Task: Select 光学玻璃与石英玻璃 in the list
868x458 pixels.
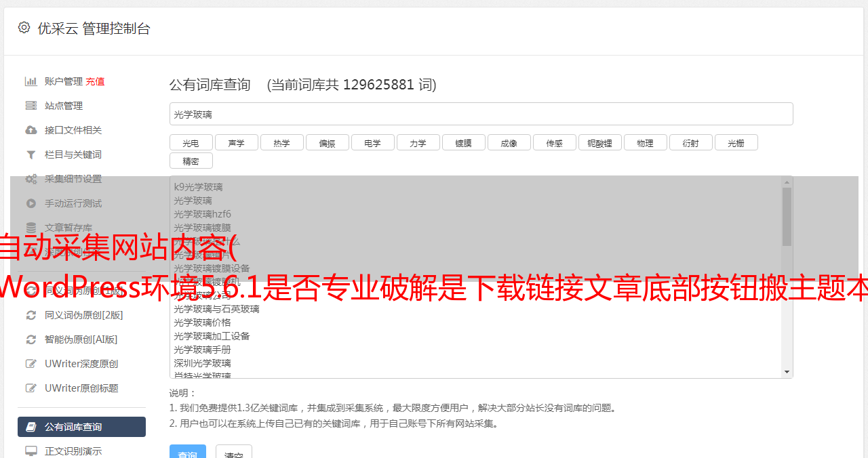Action: [216, 309]
